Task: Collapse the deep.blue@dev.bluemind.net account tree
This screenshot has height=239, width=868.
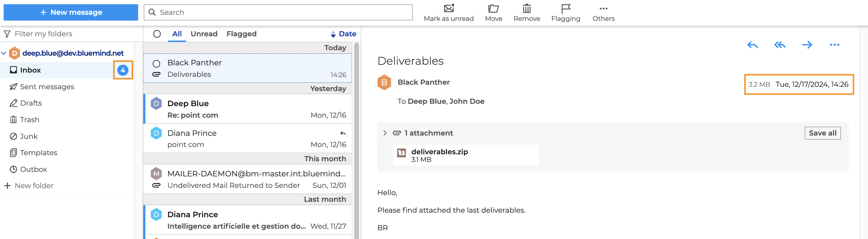Action: pyautogui.click(x=4, y=53)
